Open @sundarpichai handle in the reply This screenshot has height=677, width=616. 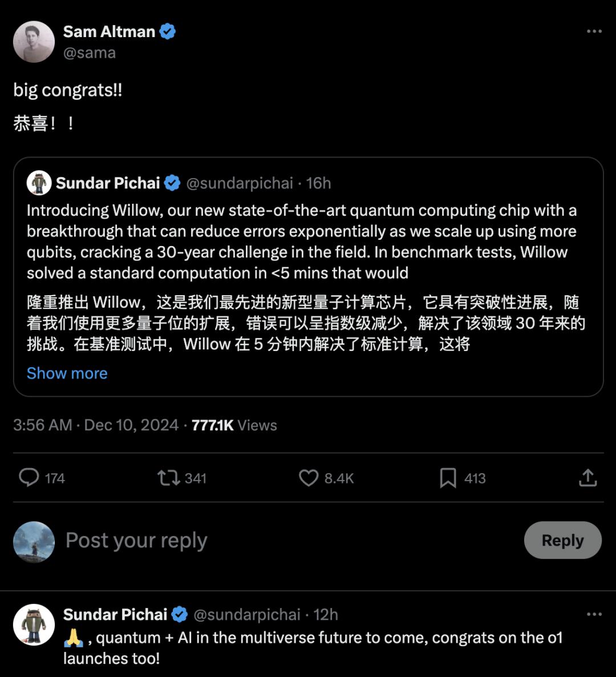(x=247, y=614)
